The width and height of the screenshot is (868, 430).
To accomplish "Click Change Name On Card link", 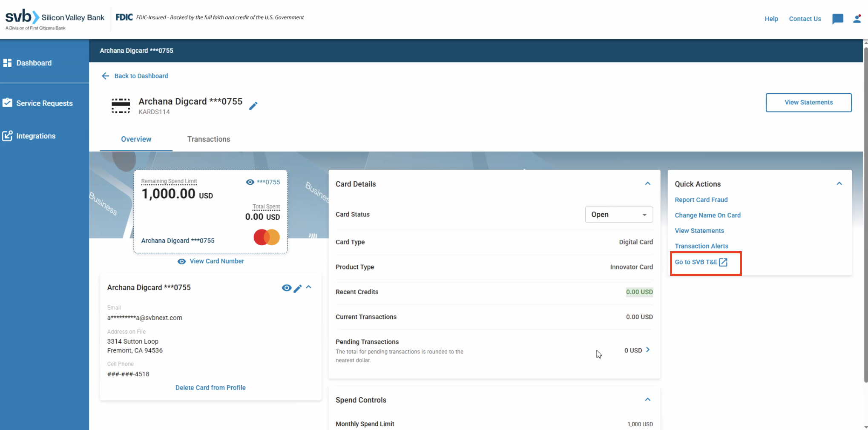I will [x=707, y=215].
